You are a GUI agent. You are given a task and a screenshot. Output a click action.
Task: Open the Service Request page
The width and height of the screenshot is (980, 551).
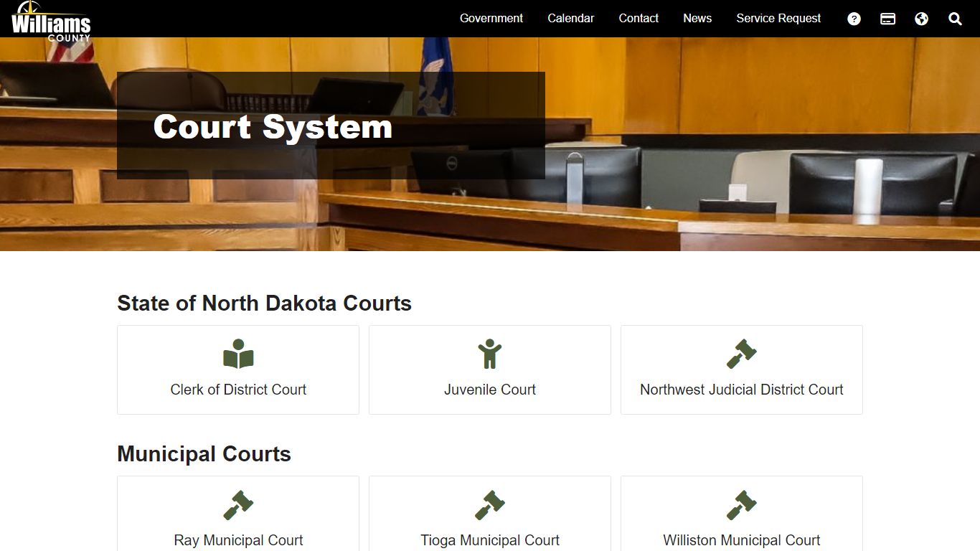(778, 19)
